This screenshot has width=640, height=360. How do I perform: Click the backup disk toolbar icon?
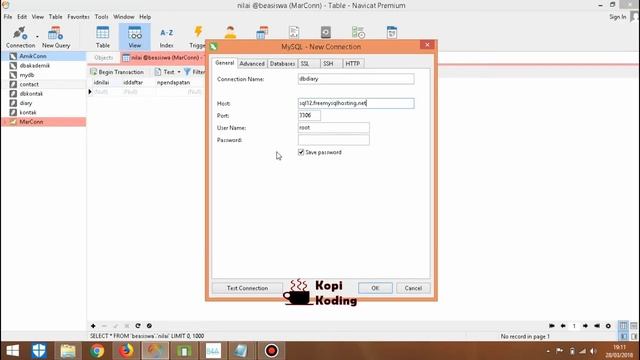[326, 32]
